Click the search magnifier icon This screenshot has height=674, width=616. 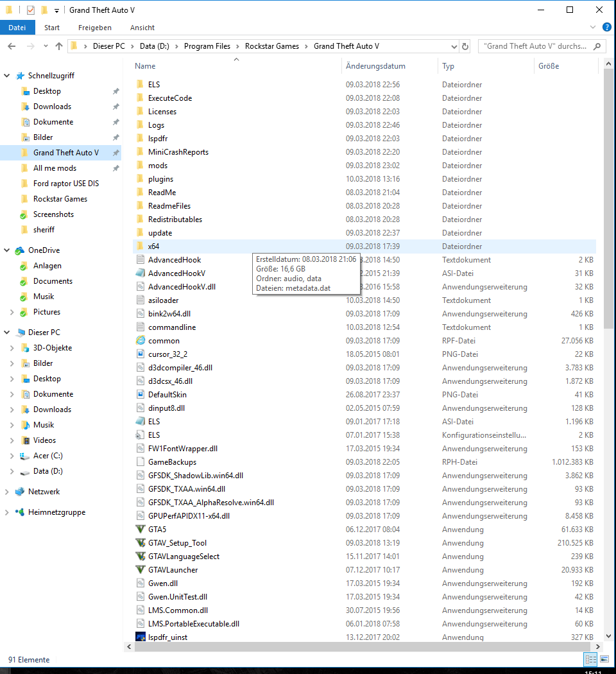click(x=597, y=46)
